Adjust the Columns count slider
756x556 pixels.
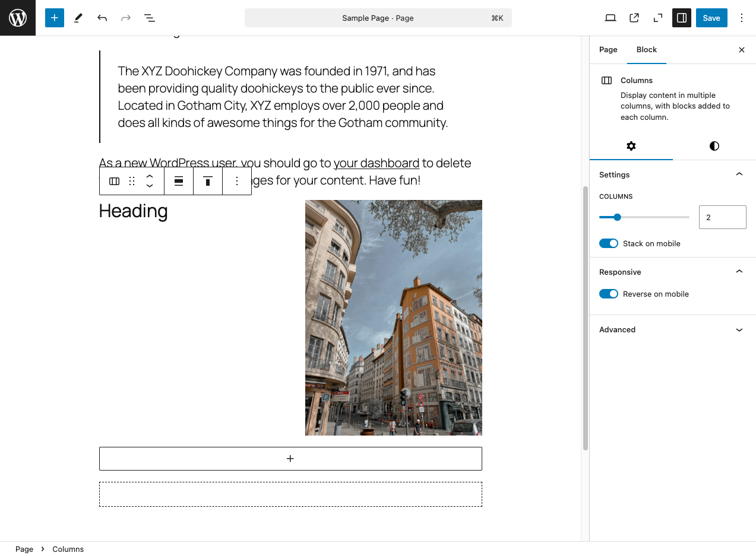pos(644,217)
